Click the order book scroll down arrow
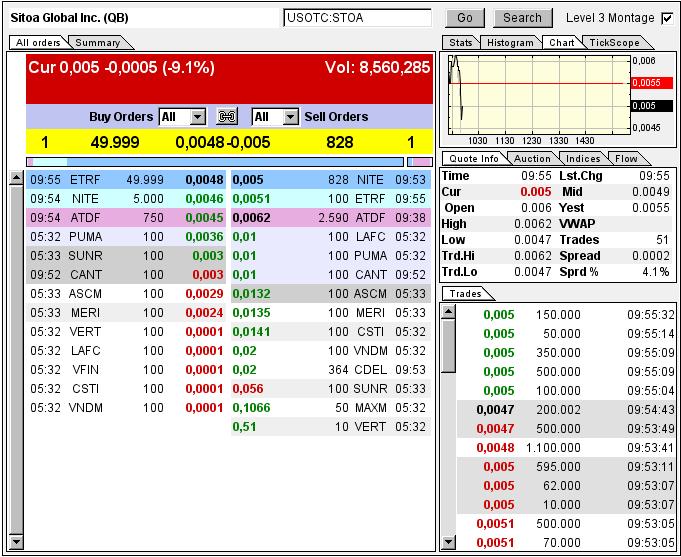Screen dimensions: 681x557 point(16,541)
